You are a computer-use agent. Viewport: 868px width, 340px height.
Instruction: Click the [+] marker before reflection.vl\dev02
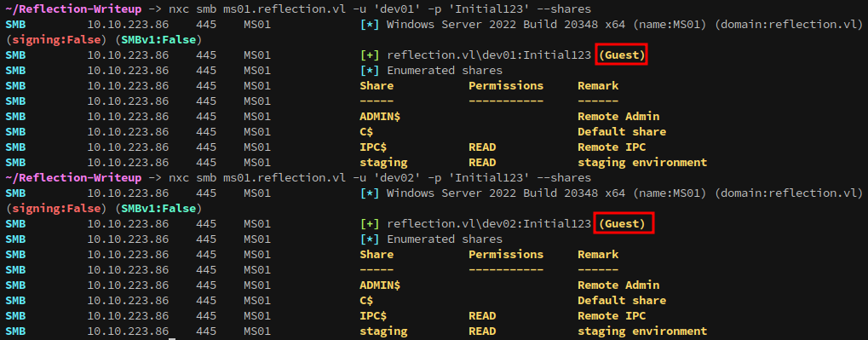[369, 224]
